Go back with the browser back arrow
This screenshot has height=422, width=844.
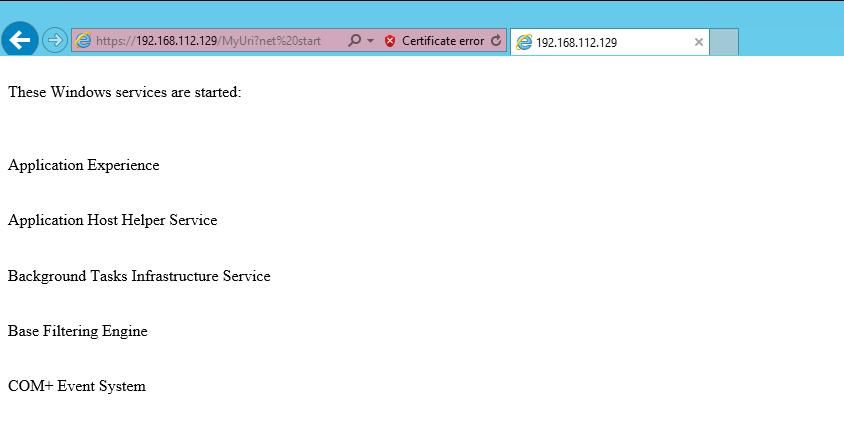19,40
